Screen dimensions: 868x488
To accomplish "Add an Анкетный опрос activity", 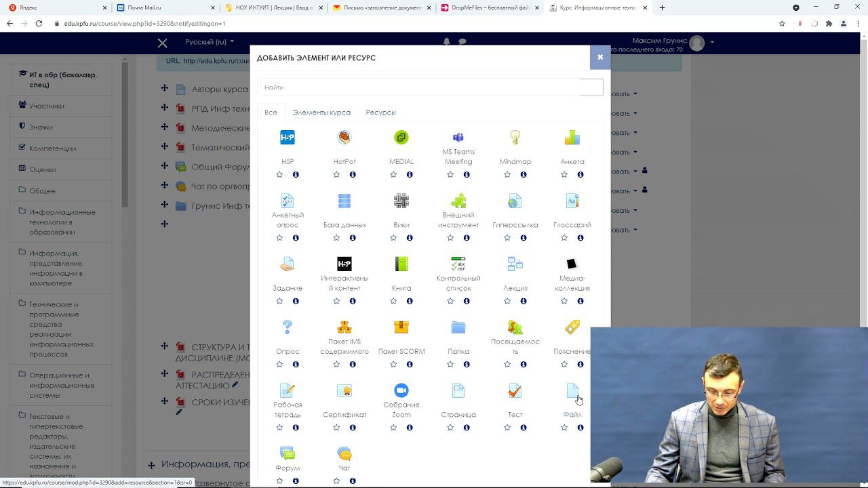I will click(288, 201).
